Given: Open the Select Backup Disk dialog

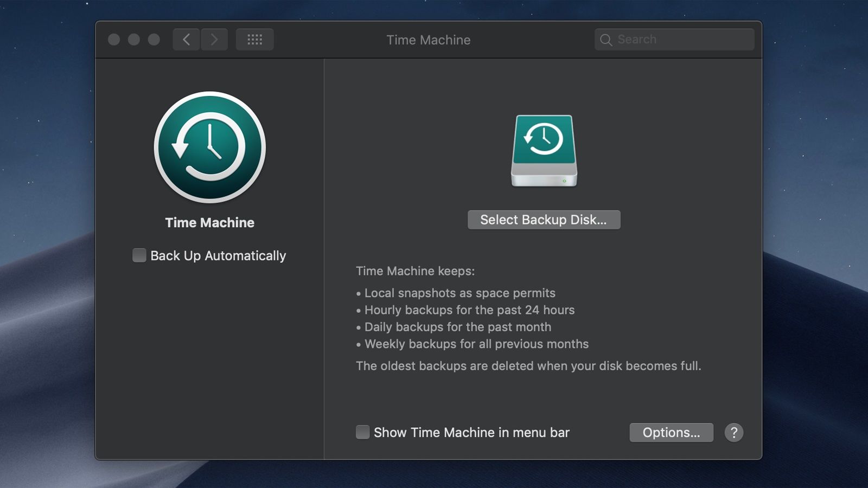Looking at the screenshot, I should (x=544, y=220).
